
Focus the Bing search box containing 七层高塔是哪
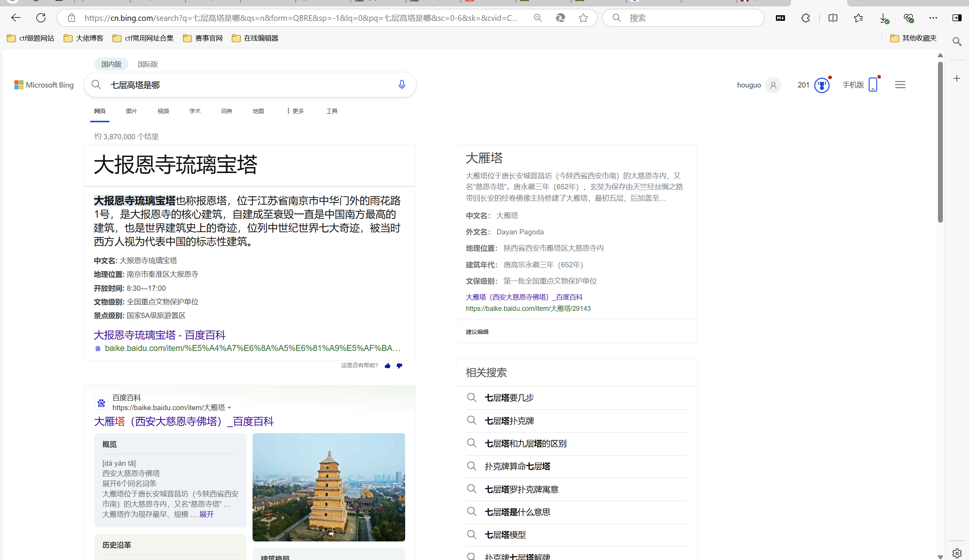250,84
